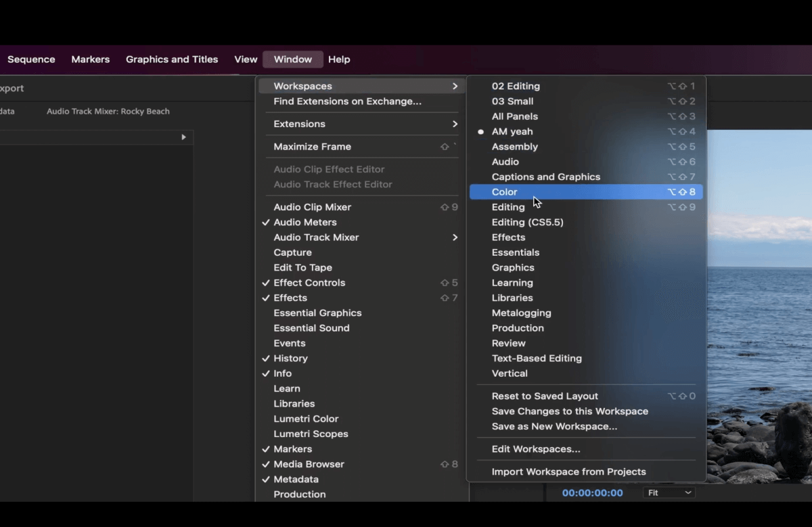Switch to the Vertical workspace
This screenshot has height=527, width=812.
[586, 373]
